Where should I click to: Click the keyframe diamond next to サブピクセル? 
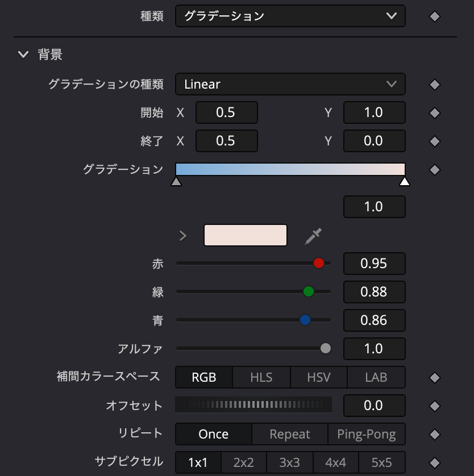point(434,462)
